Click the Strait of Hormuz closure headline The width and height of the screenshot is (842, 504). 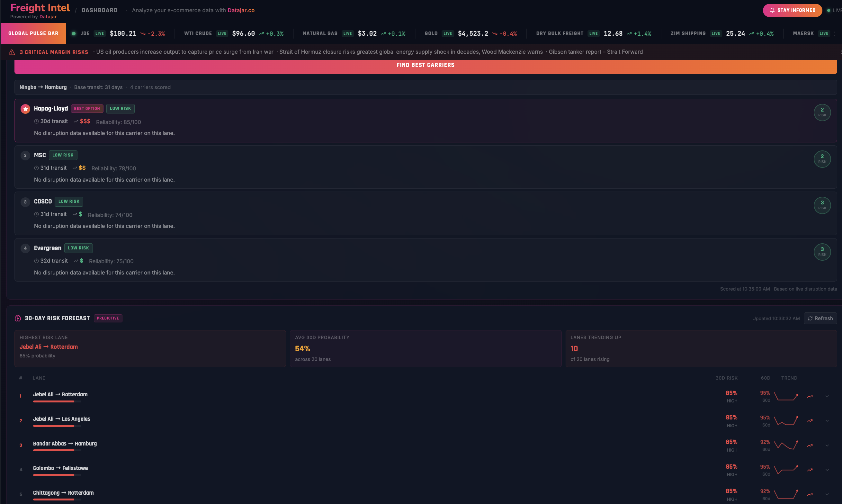click(411, 52)
